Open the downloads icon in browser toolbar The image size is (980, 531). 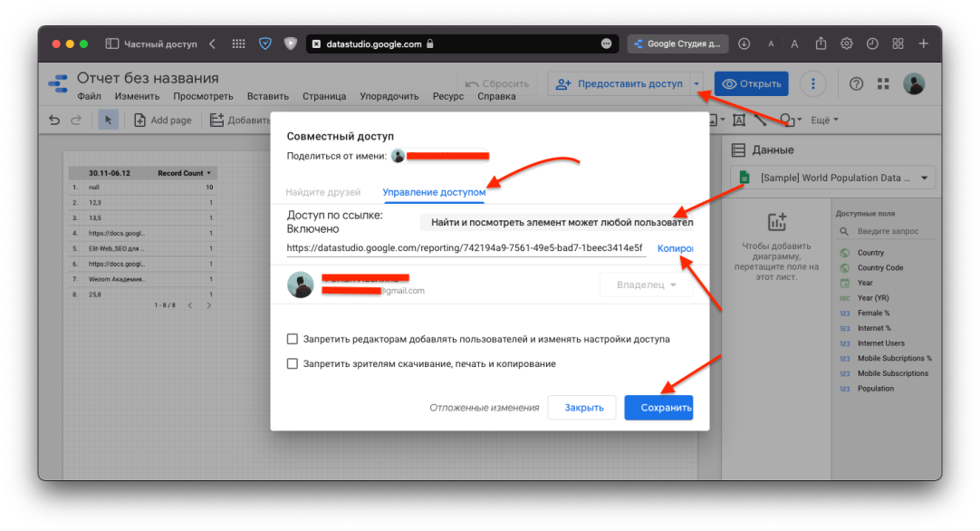[x=744, y=43]
